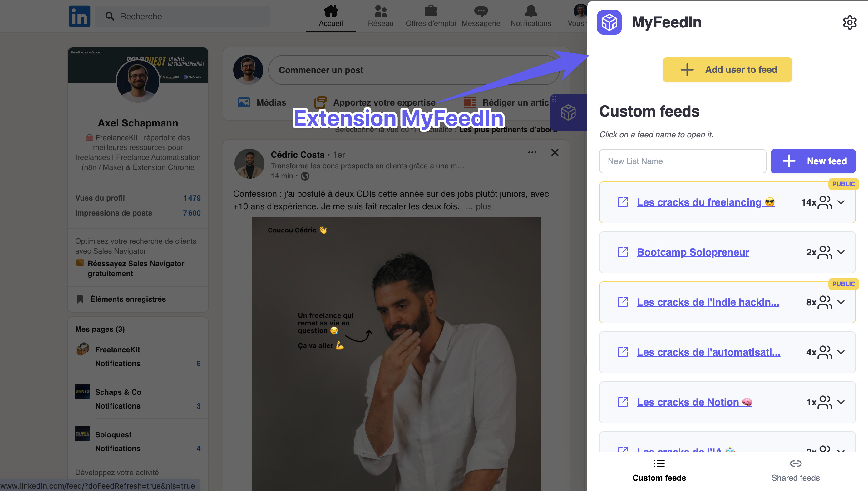Click the MyFeedIn floating cube widget
Screen dimensions: 868x491
(568, 112)
